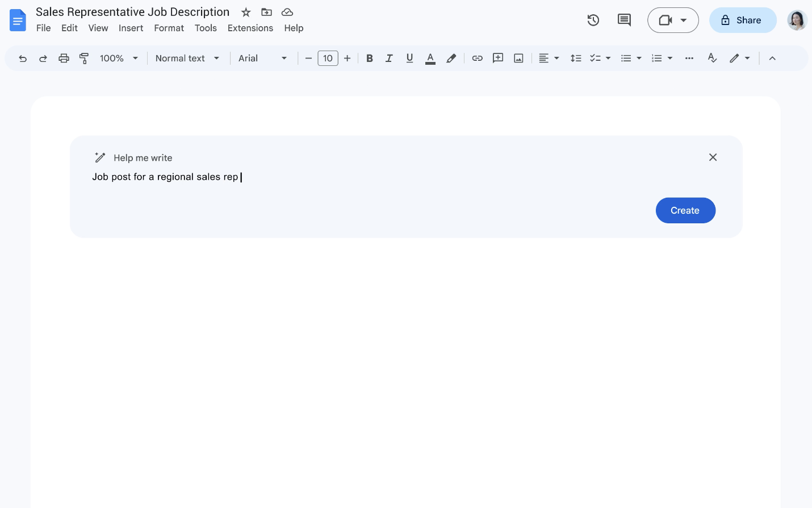Screen dimensions: 812x508
Task: Open the Extensions menu
Action: coord(250,28)
